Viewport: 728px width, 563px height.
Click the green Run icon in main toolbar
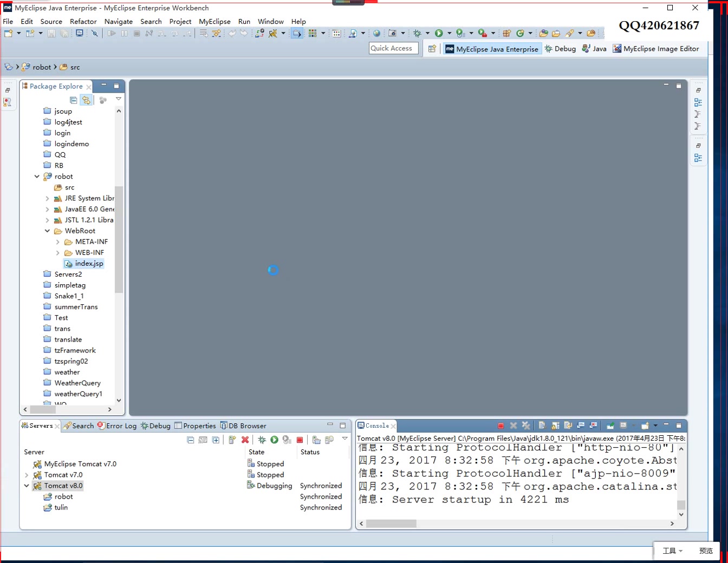[x=439, y=34]
